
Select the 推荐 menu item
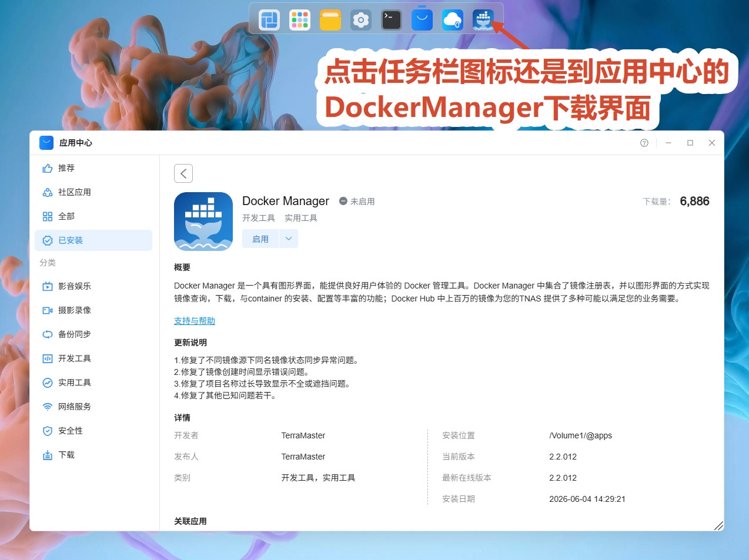93,169
